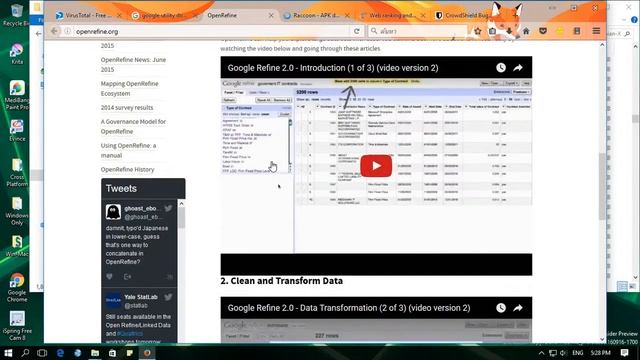The image size is (640, 360).
Task: Click the openrefine.org address bar
Action: (x=212, y=31)
